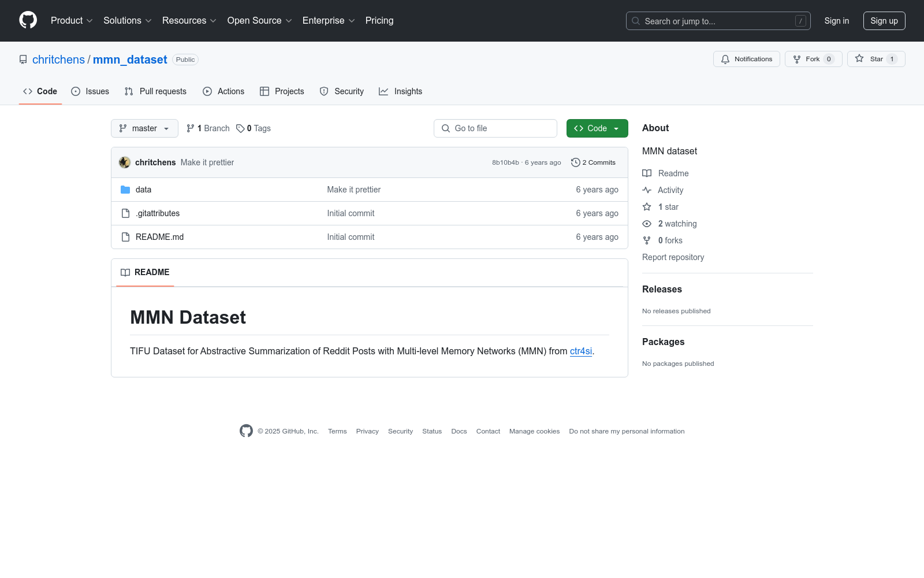Open the Releases heading link

pos(662,289)
